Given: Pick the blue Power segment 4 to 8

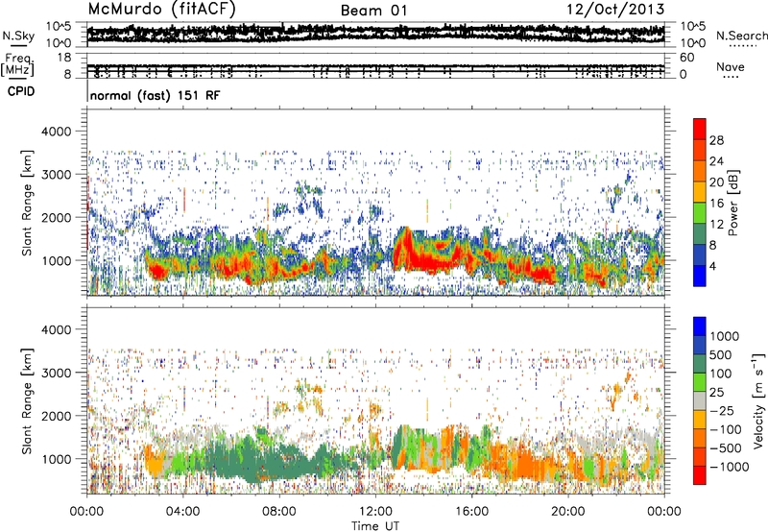Looking at the screenshot, I should pyautogui.click(x=700, y=255).
